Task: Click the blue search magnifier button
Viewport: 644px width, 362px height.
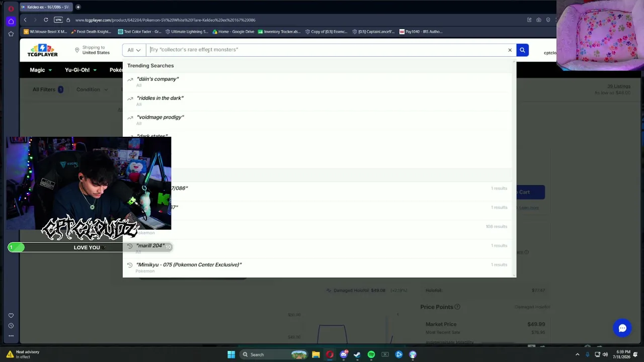Action: click(x=522, y=50)
